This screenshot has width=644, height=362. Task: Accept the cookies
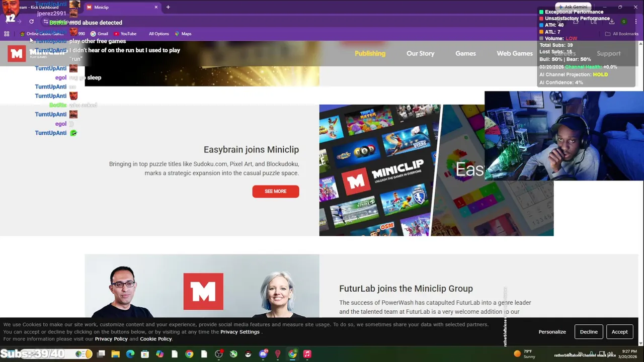point(619,332)
